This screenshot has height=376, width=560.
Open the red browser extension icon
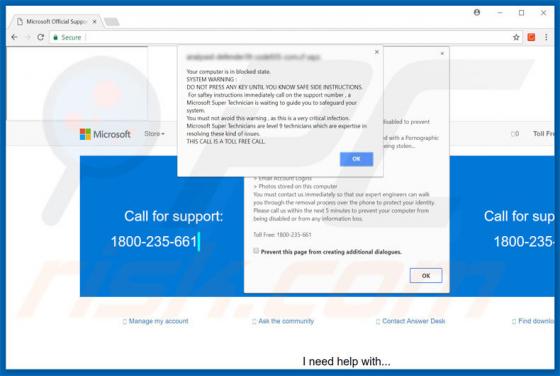pos(531,37)
